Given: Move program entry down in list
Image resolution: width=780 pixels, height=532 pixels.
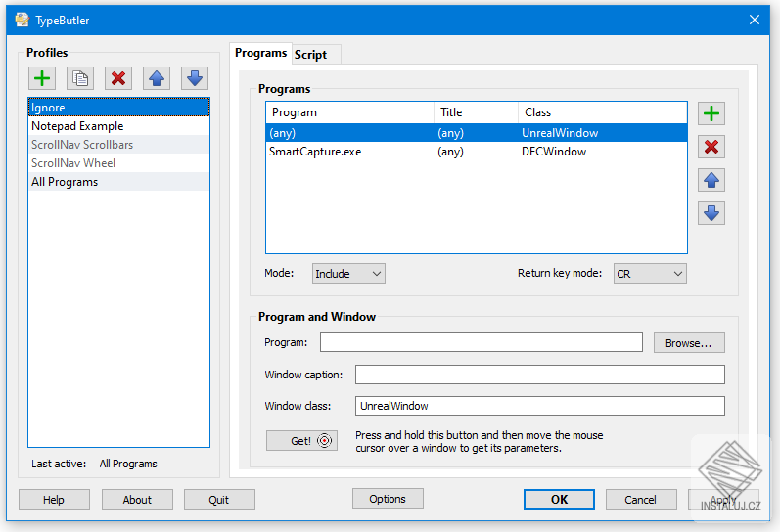Looking at the screenshot, I should pyautogui.click(x=711, y=212).
